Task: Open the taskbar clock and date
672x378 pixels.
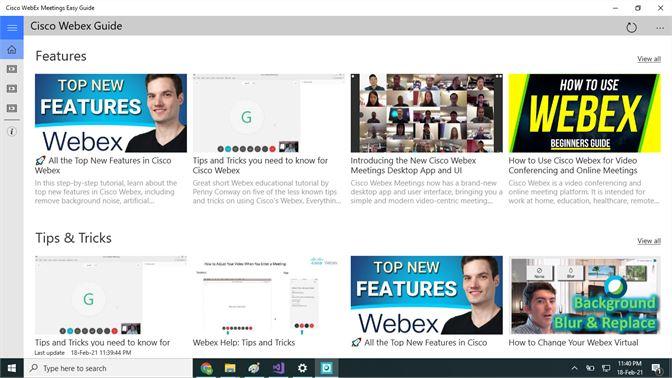Action: pos(630,368)
